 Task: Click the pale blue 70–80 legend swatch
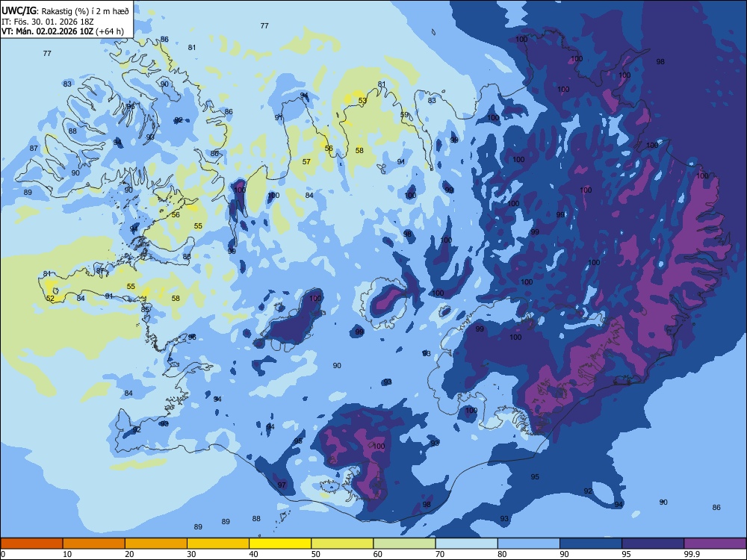click(466, 544)
